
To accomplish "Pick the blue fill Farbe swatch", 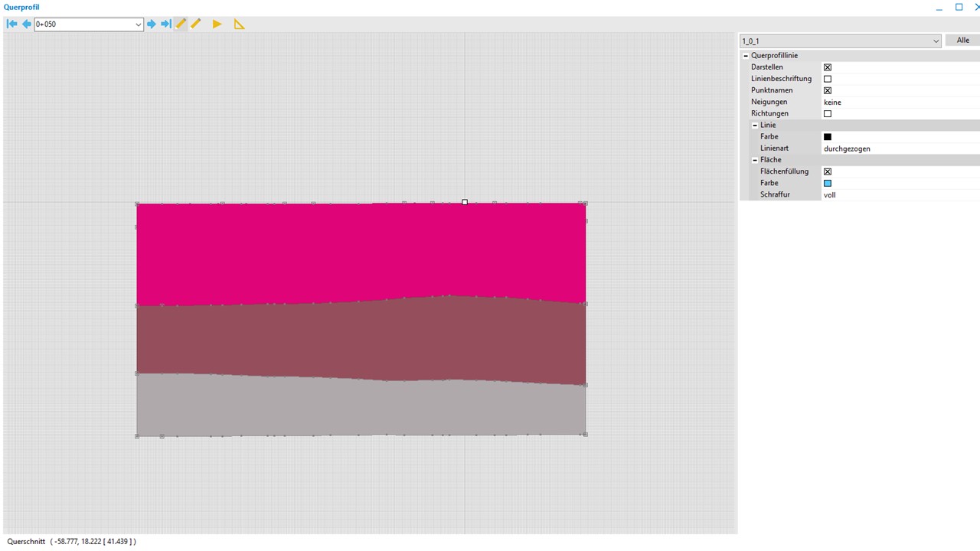I will 828,184.
